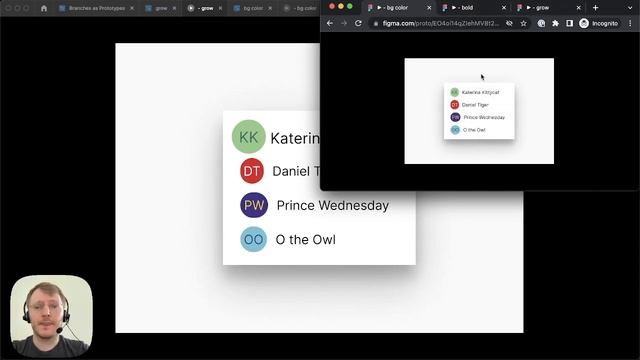Bookmark this page with the star icon
Screen dimensions: 640x360
click(x=524, y=24)
